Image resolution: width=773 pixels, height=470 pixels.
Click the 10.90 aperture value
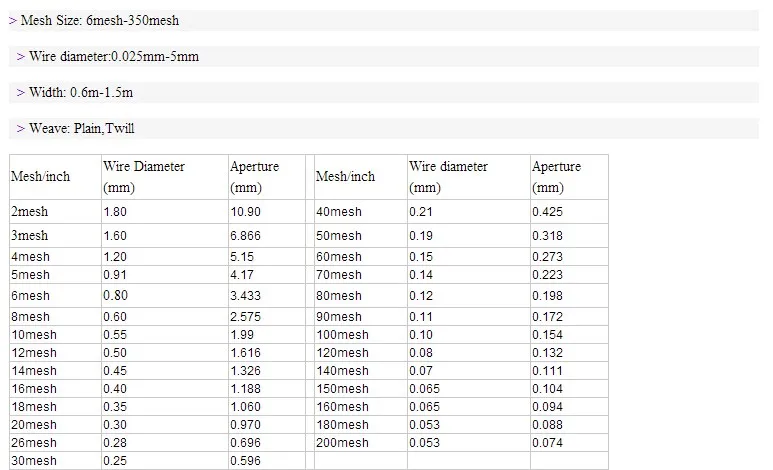click(246, 212)
